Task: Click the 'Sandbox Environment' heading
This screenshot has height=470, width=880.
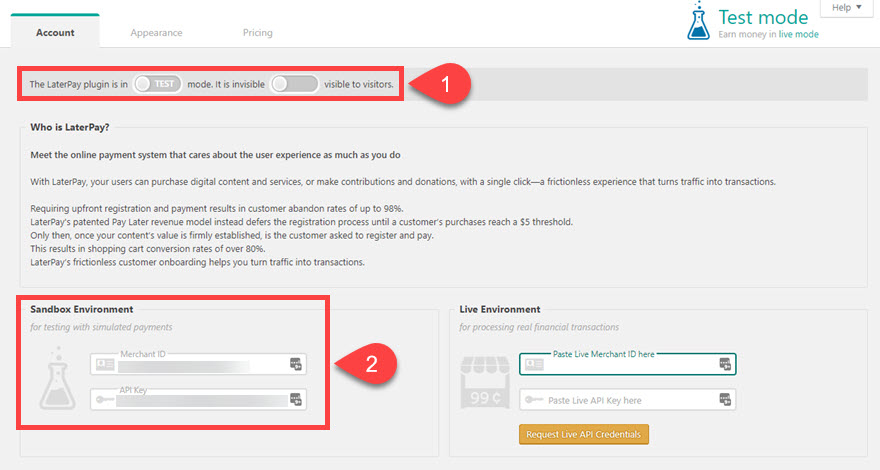Action: 81,309
